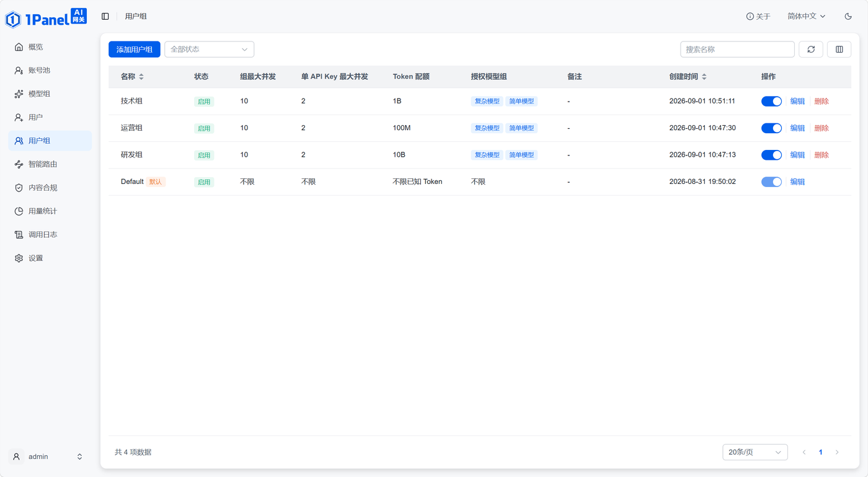Click the 授权模型组 column header
The width and height of the screenshot is (868, 477).
click(489, 77)
